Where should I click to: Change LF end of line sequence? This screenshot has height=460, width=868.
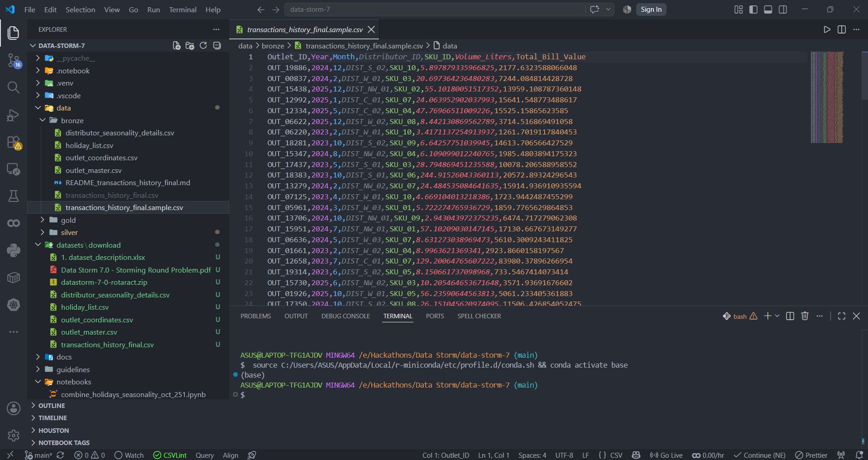coord(585,455)
